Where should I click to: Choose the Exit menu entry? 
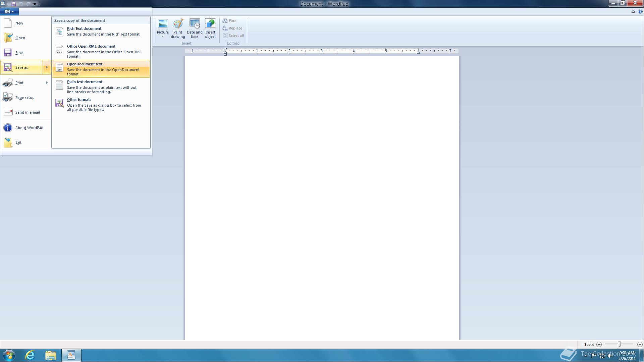coord(26,142)
